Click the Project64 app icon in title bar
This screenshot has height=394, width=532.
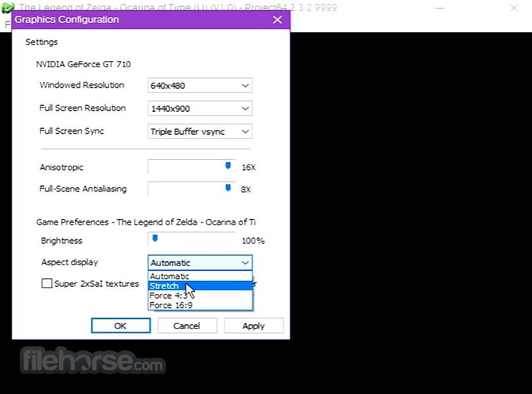point(7,7)
